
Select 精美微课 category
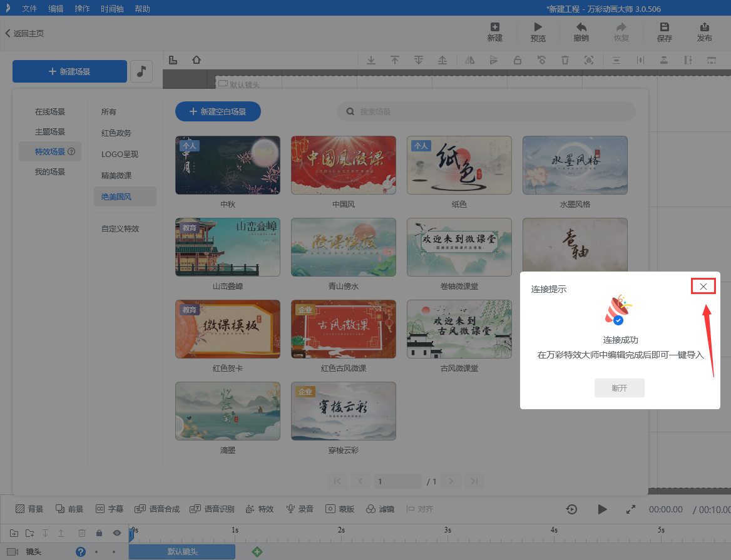click(x=116, y=175)
